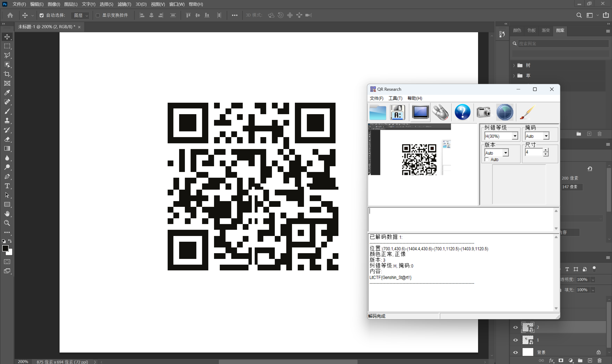Select the Eraser tool

tap(7, 139)
